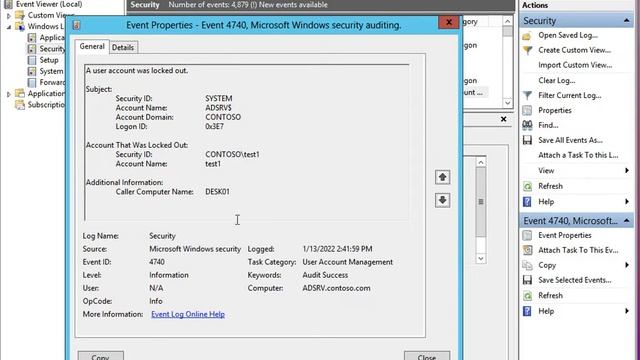Image resolution: width=640 pixels, height=360 pixels.
Task: Click the Properties icon under Security actions
Action: (527, 111)
